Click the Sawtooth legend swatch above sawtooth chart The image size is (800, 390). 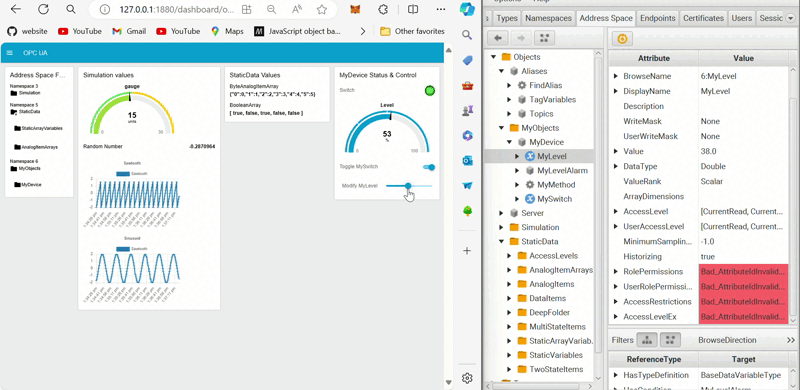[123, 174]
